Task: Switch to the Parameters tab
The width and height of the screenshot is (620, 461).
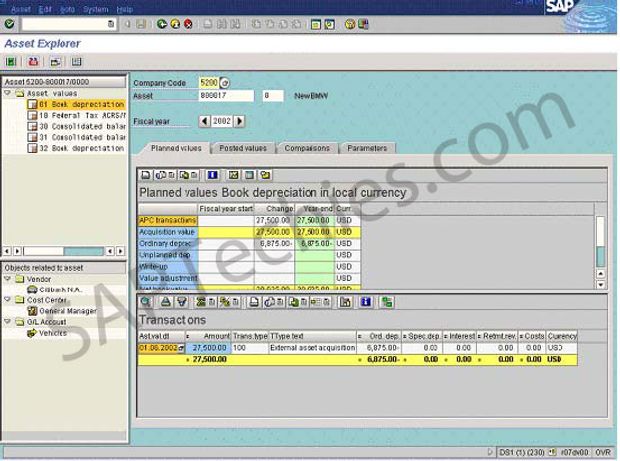Action: click(x=367, y=148)
